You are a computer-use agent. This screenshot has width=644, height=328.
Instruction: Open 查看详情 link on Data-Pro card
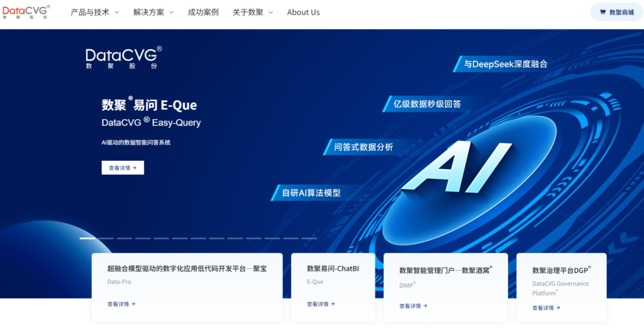click(121, 304)
